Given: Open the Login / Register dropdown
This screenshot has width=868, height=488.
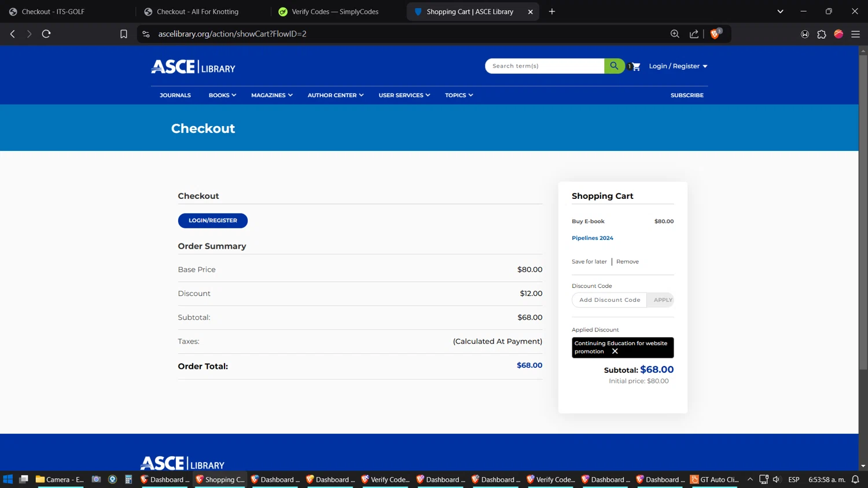Looking at the screenshot, I should (678, 66).
